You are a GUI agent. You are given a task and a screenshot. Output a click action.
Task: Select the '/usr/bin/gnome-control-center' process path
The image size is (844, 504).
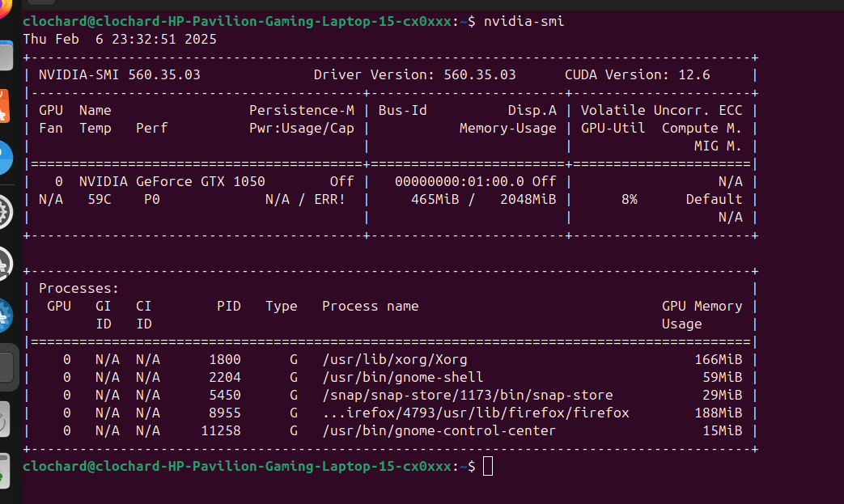pos(439,431)
